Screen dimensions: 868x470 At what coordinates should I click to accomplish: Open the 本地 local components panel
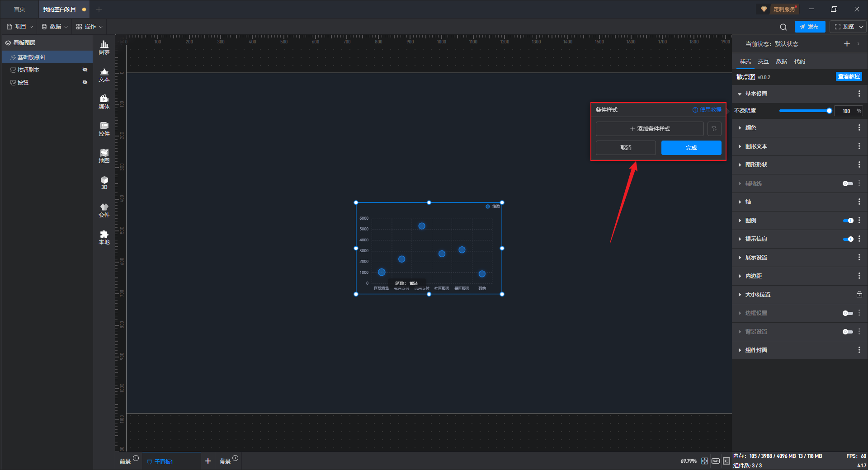pyautogui.click(x=104, y=237)
